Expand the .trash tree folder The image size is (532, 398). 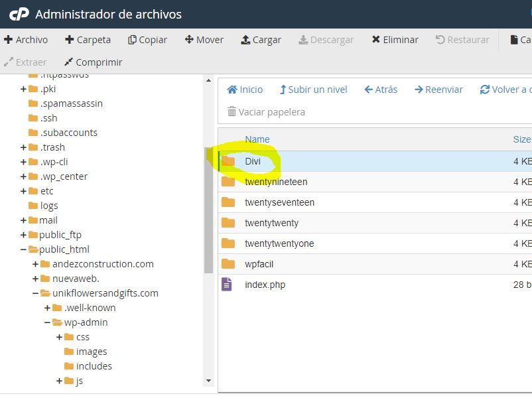click(23, 148)
